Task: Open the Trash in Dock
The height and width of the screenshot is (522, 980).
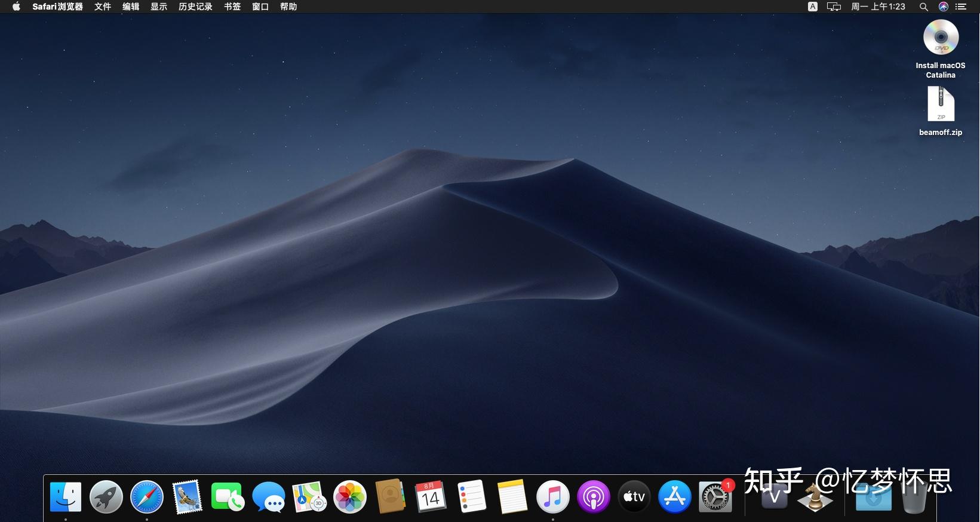Action: pos(914,497)
